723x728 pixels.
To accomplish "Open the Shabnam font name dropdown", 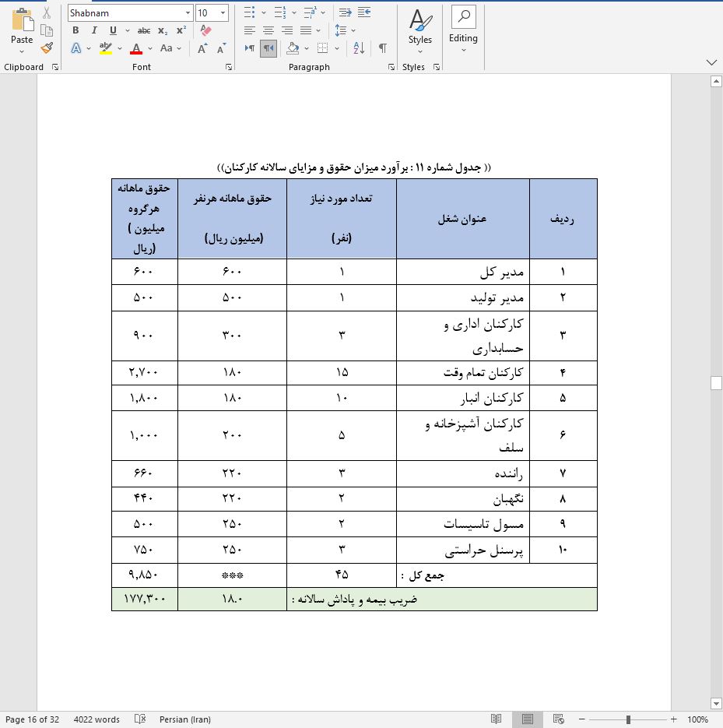I will pos(188,13).
